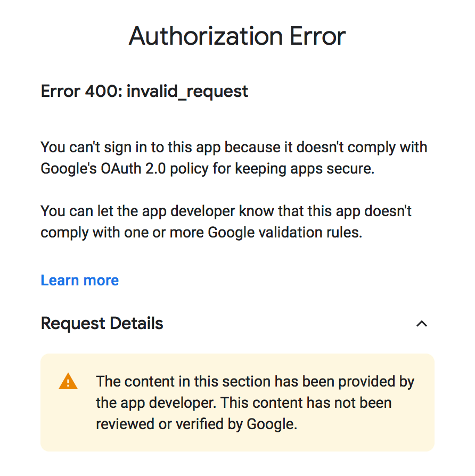Click the blue Learn more text
This screenshot has width=475, height=476.
79,280
